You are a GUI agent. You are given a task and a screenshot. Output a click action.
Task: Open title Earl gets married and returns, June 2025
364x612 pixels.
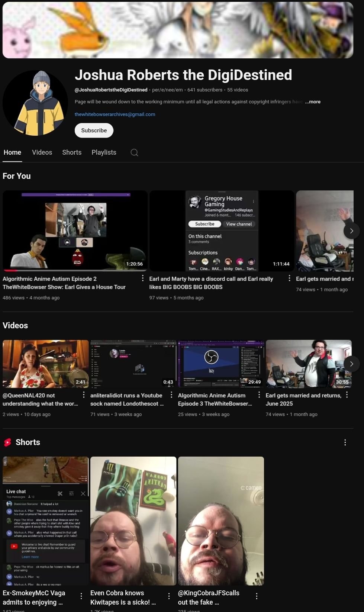303,400
